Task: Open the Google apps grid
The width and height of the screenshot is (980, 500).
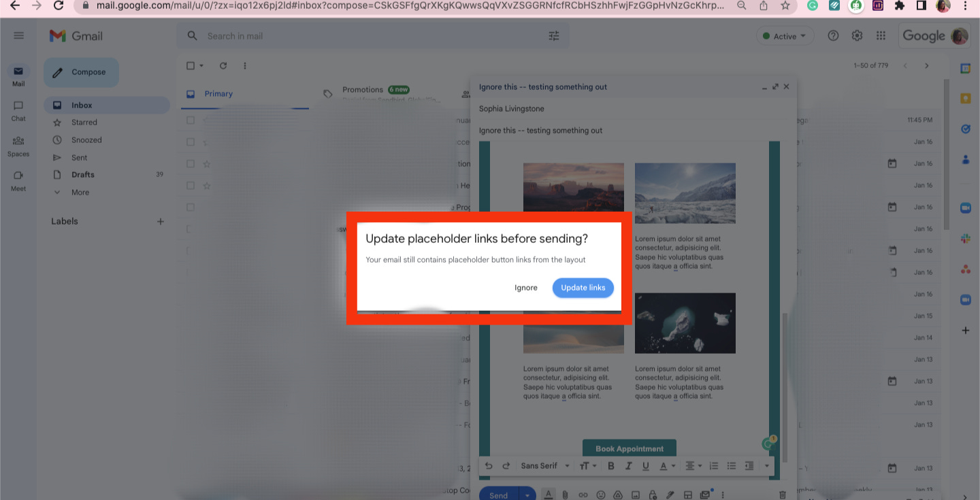Action: (881, 36)
